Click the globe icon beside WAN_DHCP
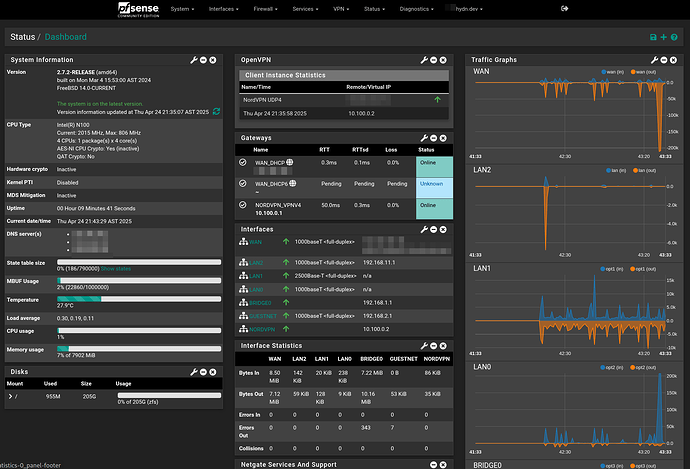Viewport: 690px width, 469px height. [x=290, y=162]
